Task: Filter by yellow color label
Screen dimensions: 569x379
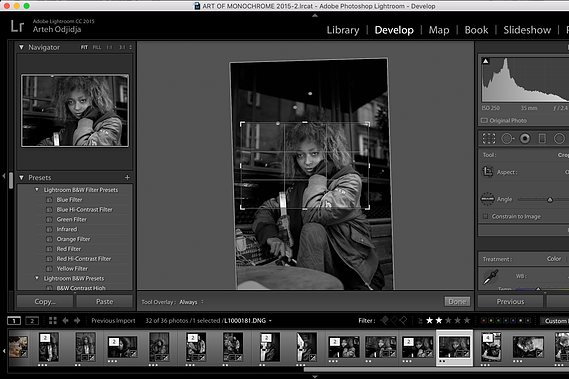Action: pos(491,321)
